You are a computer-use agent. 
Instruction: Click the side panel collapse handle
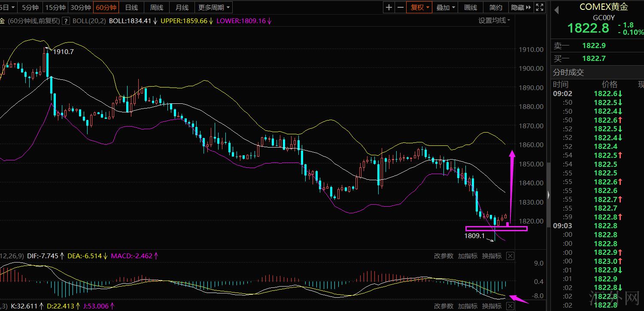(548, 195)
